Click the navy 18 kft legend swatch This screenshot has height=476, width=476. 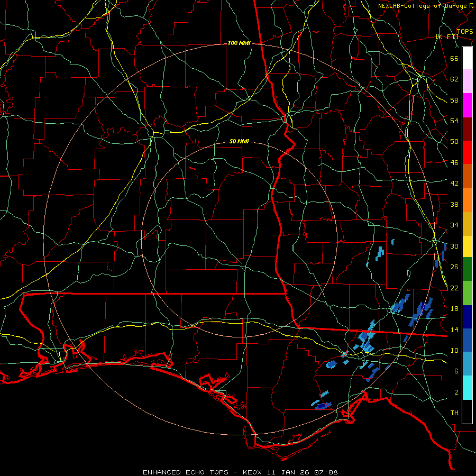pos(467,317)
